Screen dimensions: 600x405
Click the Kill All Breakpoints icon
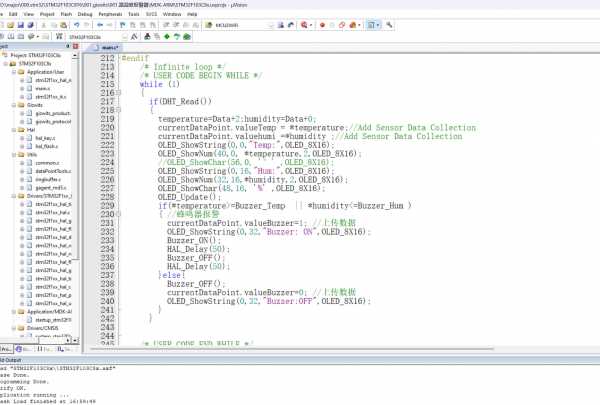click(352, 25)
